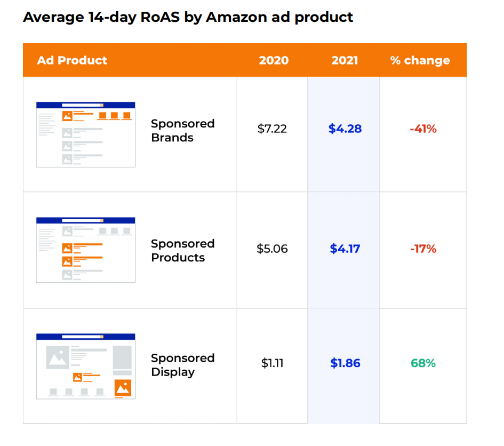Click the large orange image icon in Sponsored Display thumbnail
504x446 pixels.
(x=123, y=388)
